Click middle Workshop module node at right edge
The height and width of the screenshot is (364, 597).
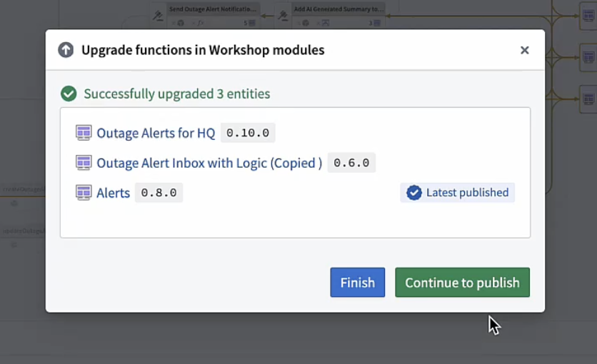coord(588,57)
